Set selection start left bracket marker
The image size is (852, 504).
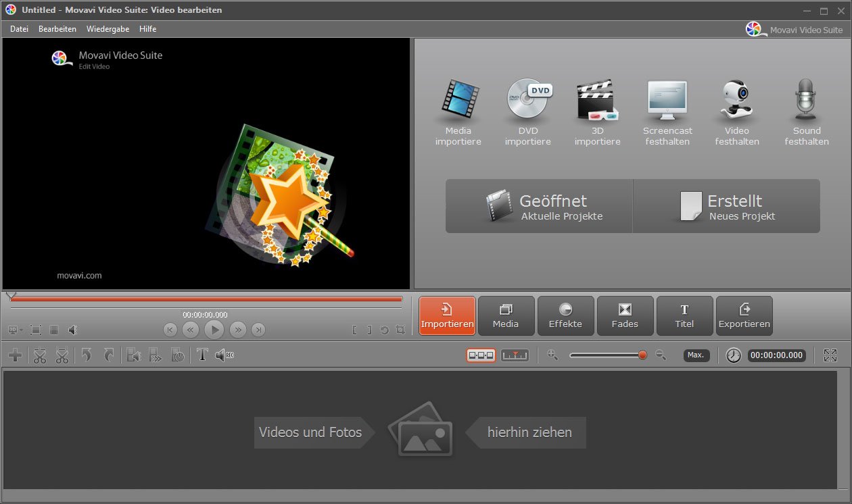click(355, 330)
